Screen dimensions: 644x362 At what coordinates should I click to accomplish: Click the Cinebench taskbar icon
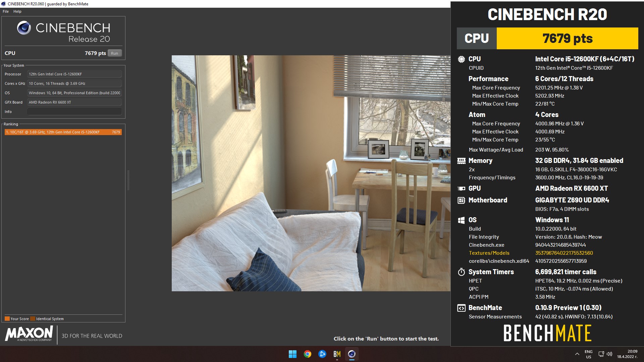pos(352,354)
